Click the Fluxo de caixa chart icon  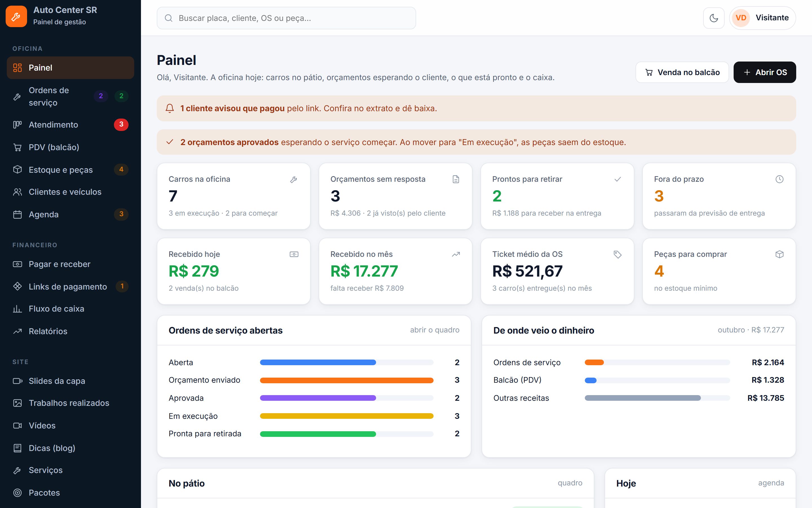pyautogui.click(x=17, y=309)
